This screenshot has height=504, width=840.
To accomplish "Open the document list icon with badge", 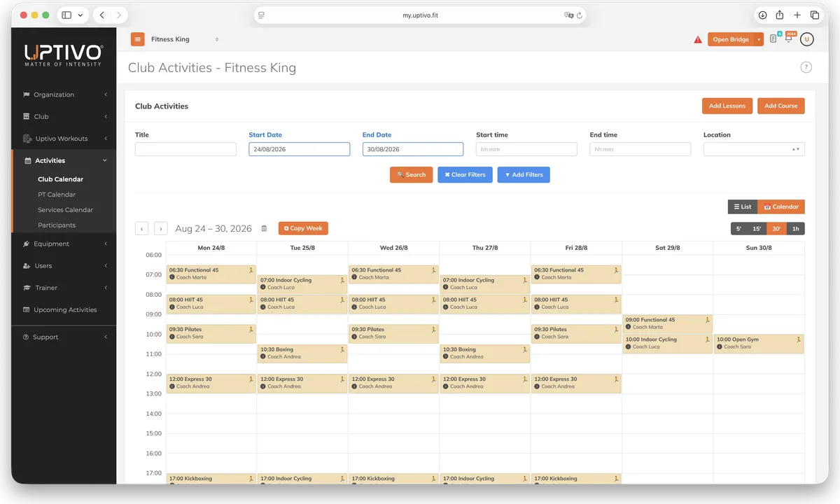I will point(773,39).
